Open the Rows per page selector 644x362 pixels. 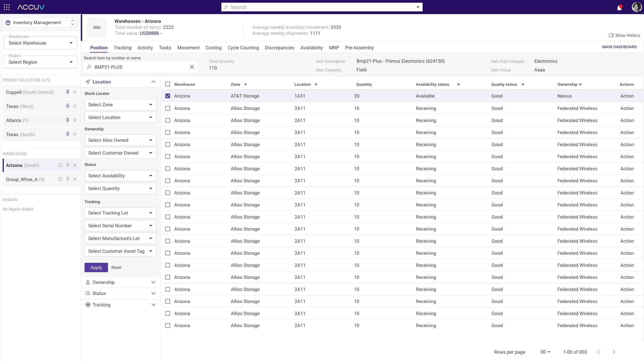545,352
